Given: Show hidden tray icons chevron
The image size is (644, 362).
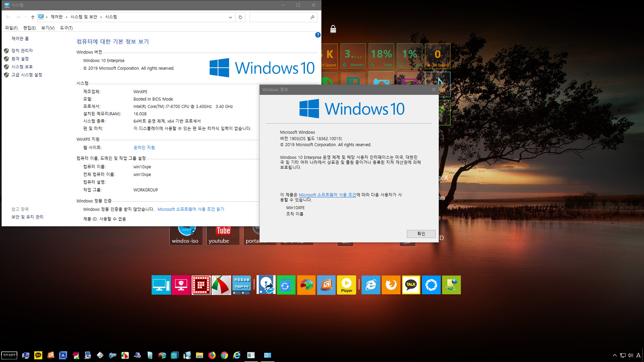Looking at the screenshot, I should [614, 355].
